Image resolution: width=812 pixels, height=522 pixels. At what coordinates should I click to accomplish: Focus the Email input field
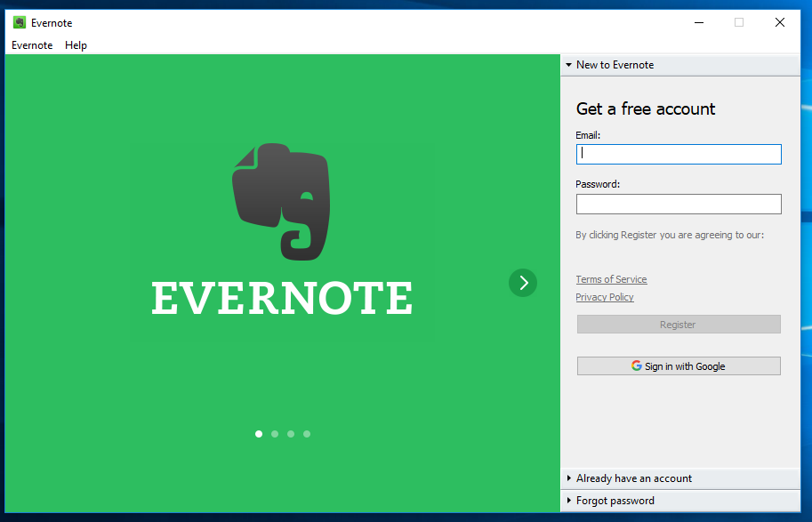coord(679,155)
